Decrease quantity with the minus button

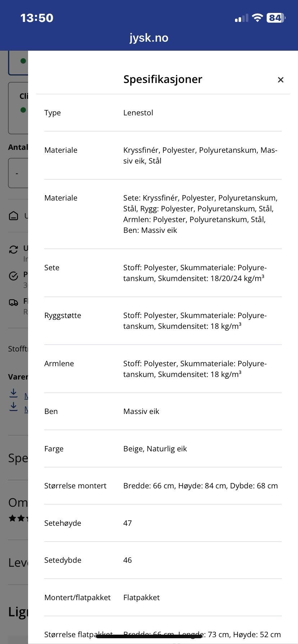(17, 173)
